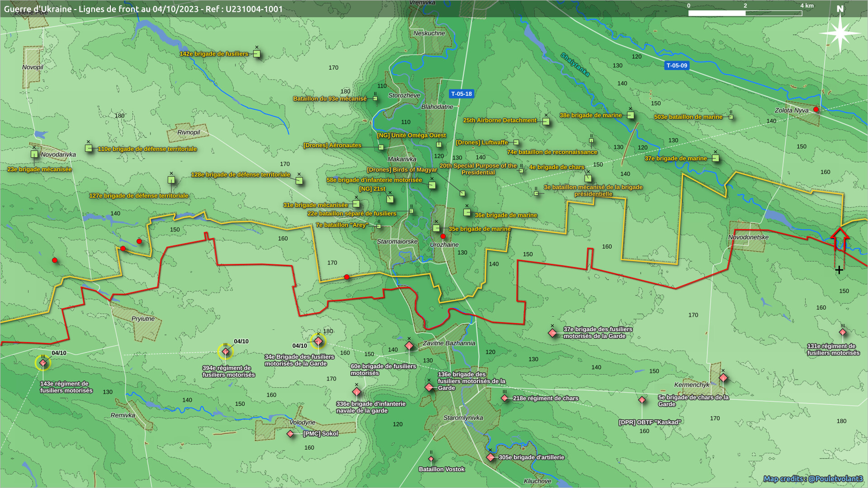Click the [PMC] Sokol diamond marker

(290, 434)
